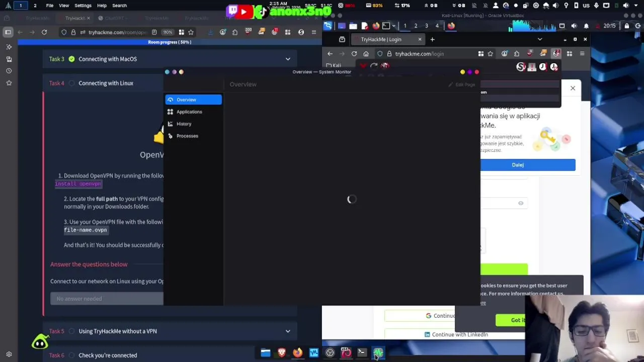
Task: Open the Search menu in top bar
Action: click(119, 6)
